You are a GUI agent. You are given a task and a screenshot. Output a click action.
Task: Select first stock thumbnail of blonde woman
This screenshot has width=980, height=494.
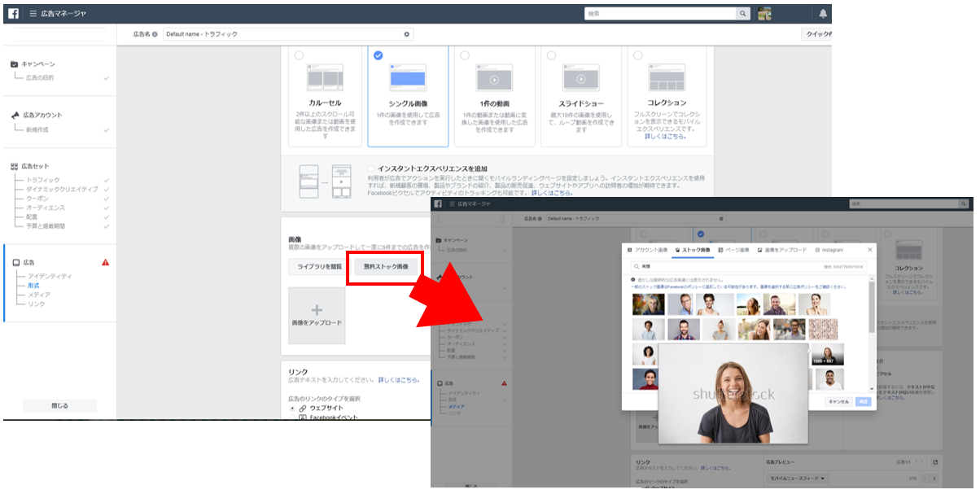coord(648,304)
